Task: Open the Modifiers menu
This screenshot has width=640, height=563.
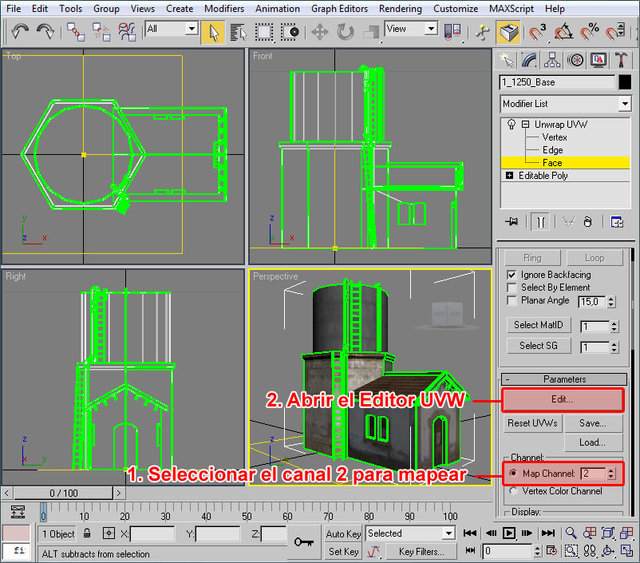Action: click(224, 8)
